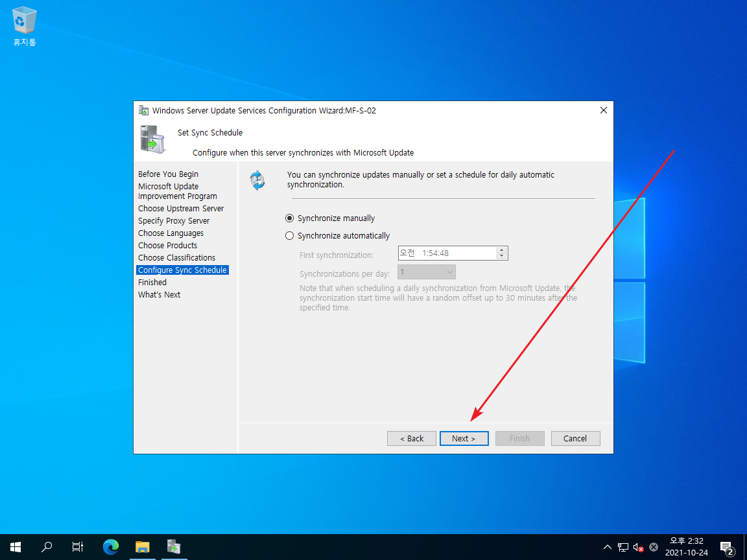Select Configure Sync Schedule step
The image size is (747, 560).
(182, 270)
